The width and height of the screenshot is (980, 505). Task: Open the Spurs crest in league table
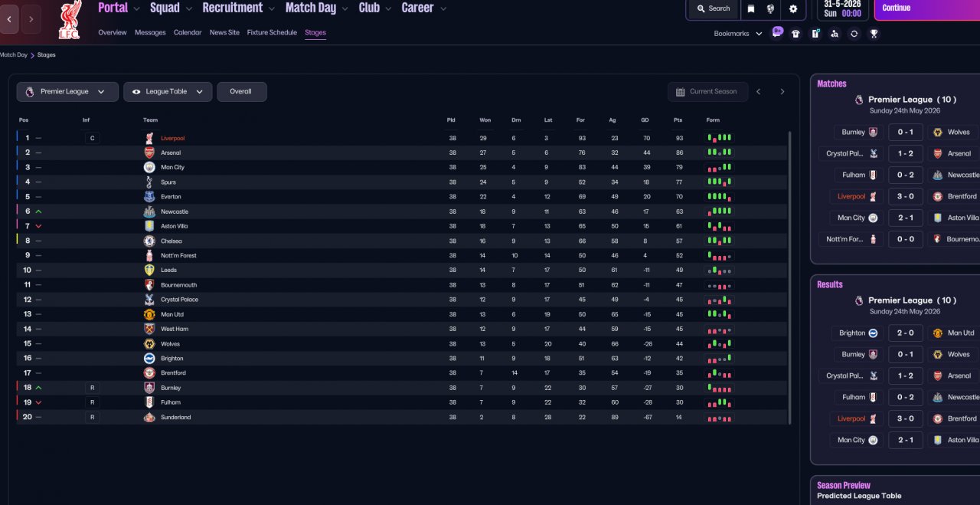click(x=149, y=182)
